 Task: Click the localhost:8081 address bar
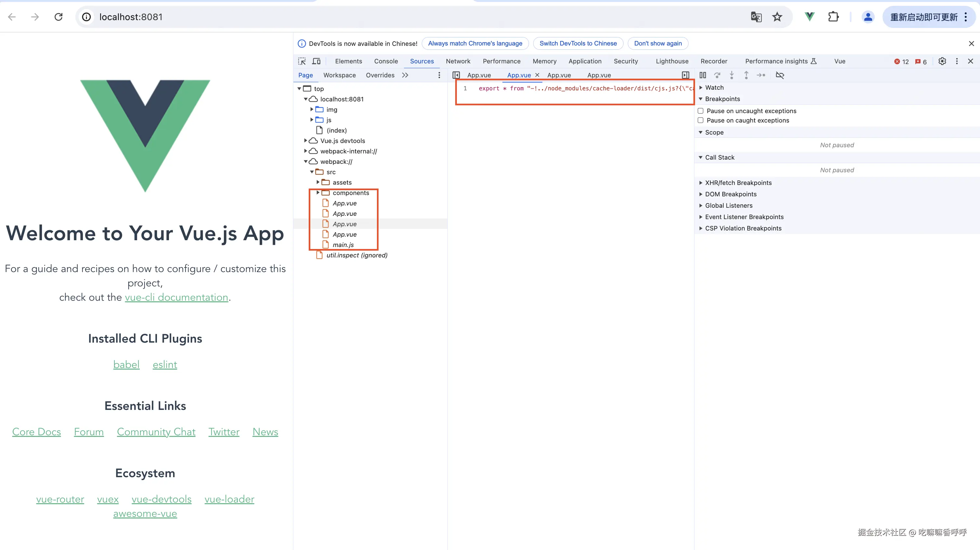click(131, 17)
